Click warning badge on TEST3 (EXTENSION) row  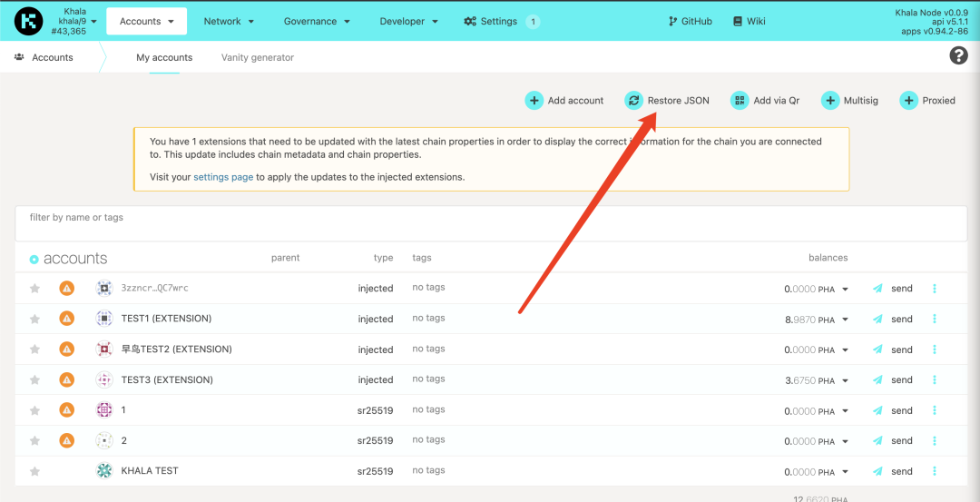point(66,380)
